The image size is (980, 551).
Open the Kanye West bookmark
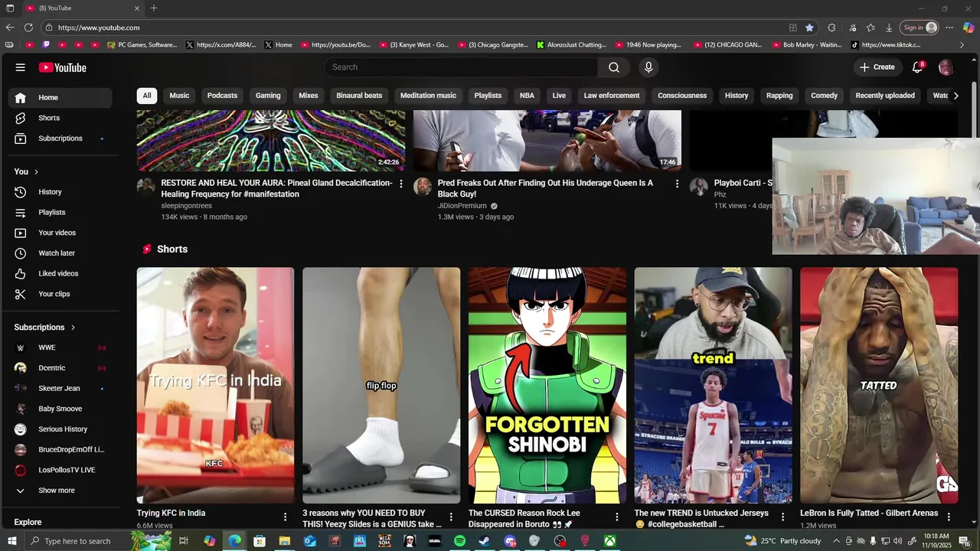click(x=414, y=45)
